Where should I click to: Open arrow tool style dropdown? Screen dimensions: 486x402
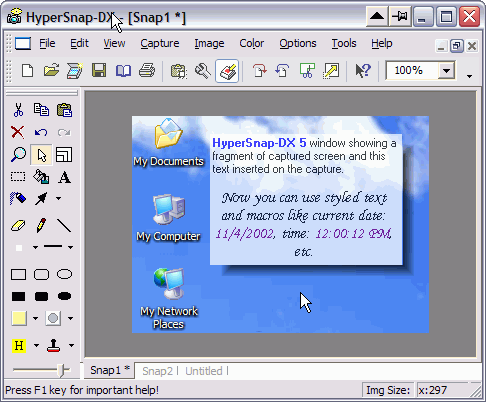click(x=58, y=199)
